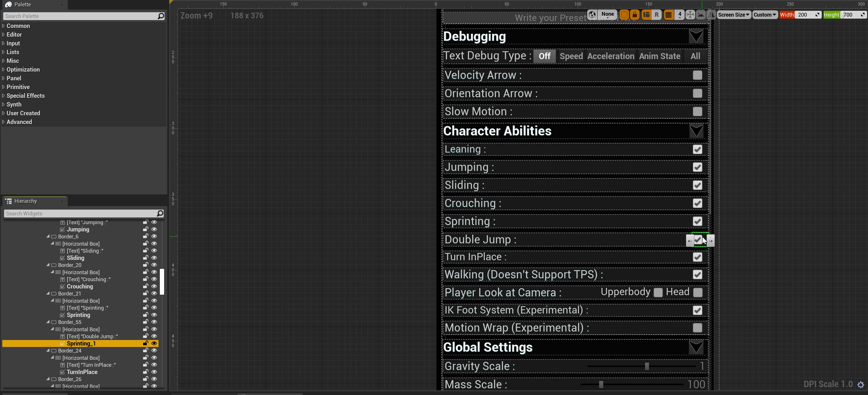This screenshot has width=868, height=395.
Task: Uncheck the Crouching checkbox in designer
Action: tap(698, 203)
